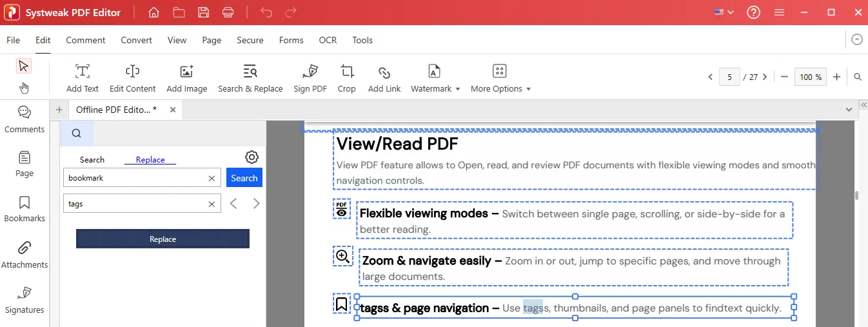
Task: Select the Add Text tool
Action: tap(83, 79)
